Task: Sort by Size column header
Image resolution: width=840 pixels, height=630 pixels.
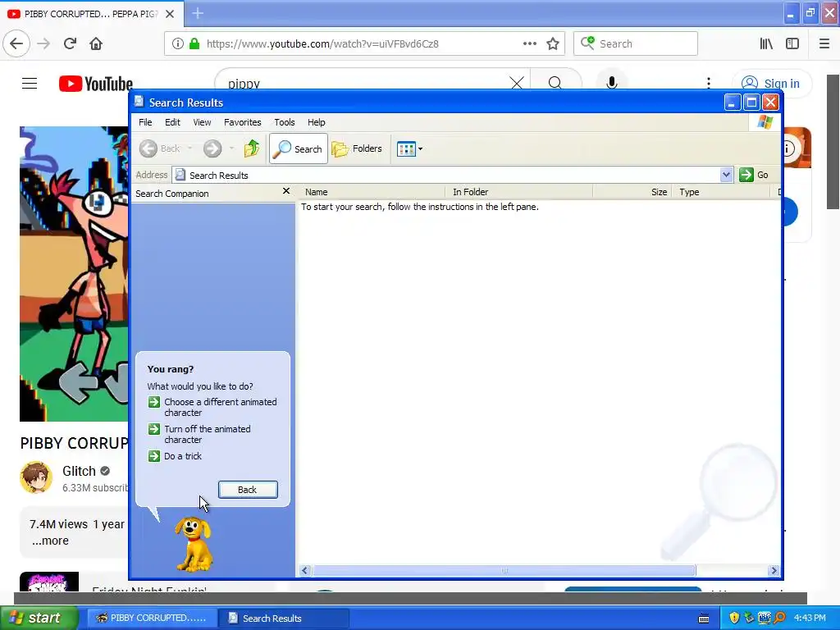Action: pyautogui.click(x=633, y=192)
